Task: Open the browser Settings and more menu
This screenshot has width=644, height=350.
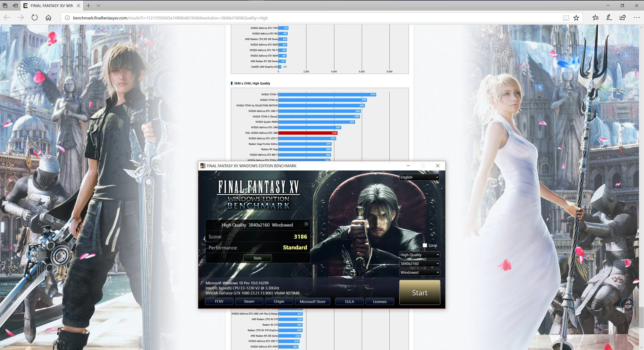Action: [x=637, y=18]
